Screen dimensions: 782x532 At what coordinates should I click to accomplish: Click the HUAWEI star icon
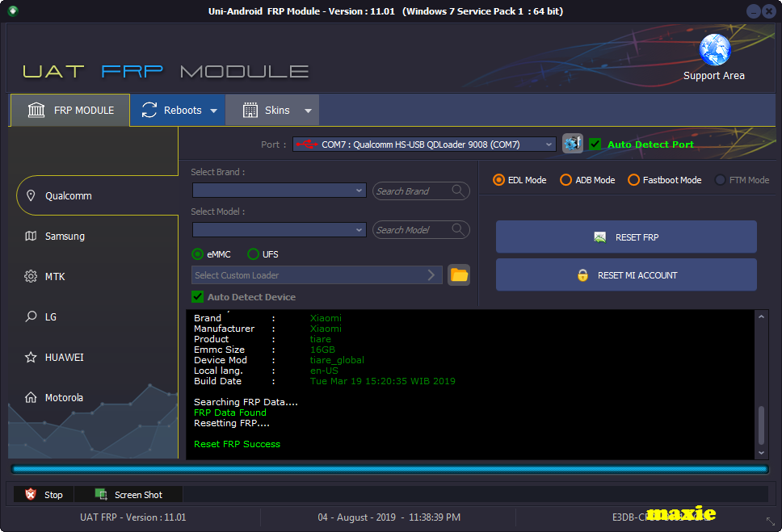[31, 357]
